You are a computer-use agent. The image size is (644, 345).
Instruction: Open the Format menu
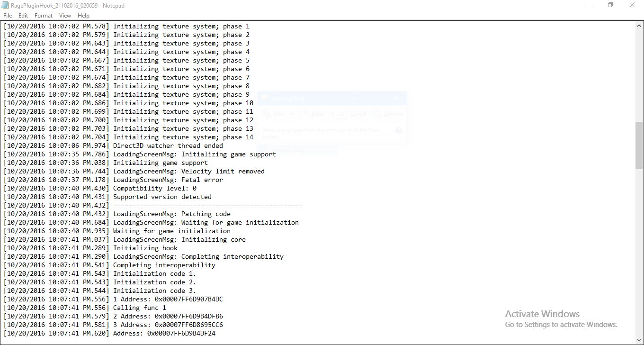coord(44,16)
